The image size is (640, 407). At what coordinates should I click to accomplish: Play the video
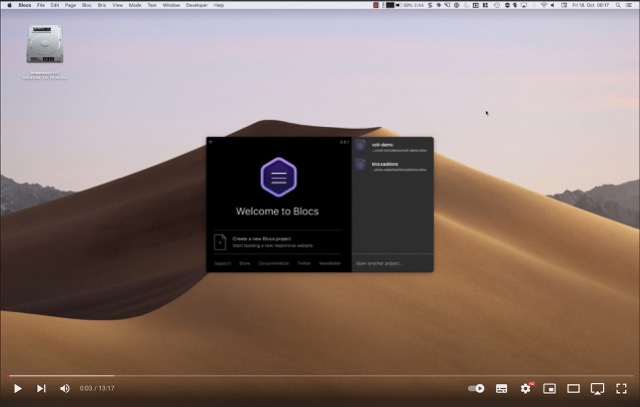coord(18,389)
